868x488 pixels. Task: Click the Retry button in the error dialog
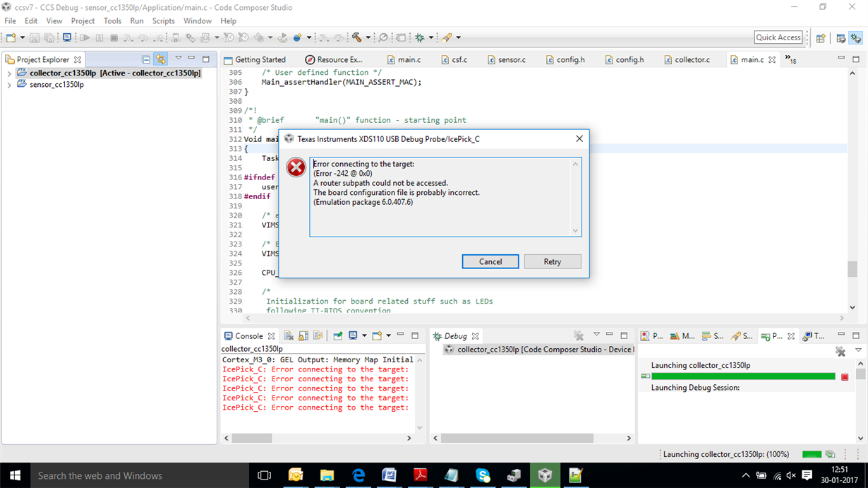coord(553,261)
